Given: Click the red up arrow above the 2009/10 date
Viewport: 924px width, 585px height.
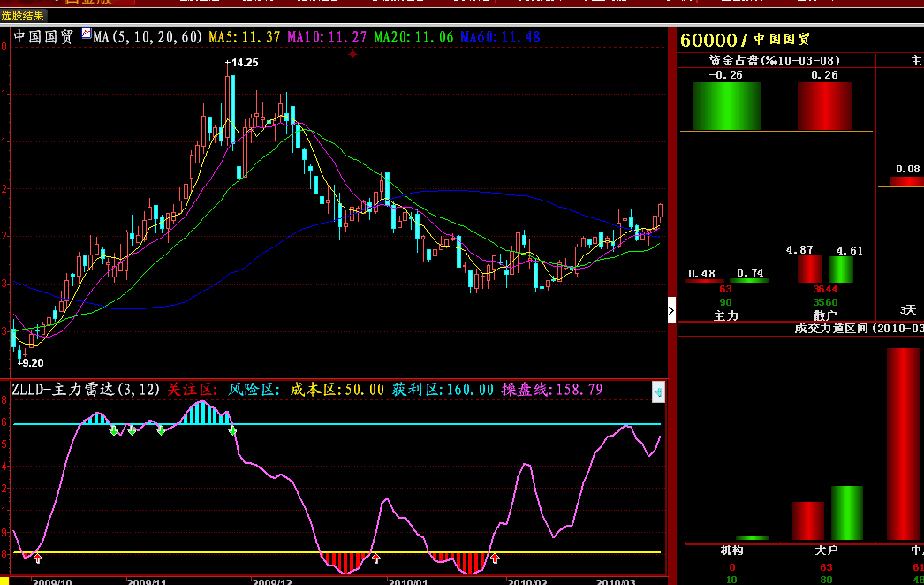Looking at the screenshot, I should (x=38, y=558).
